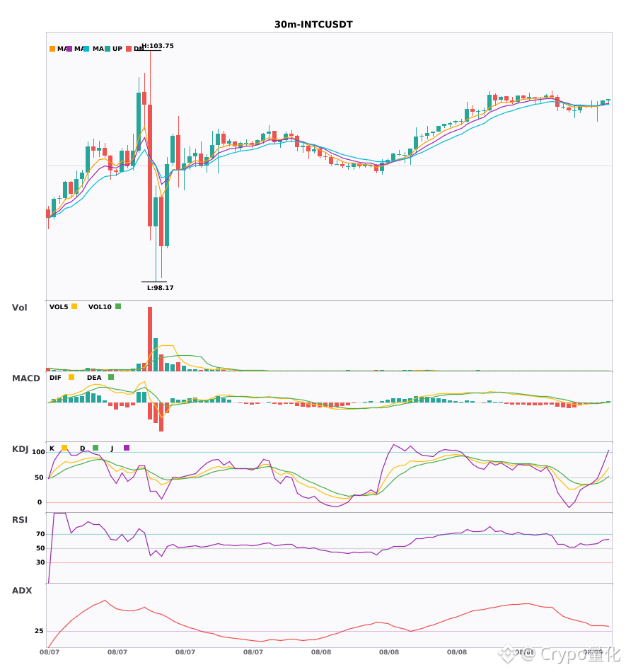The width and height of the screenshot is (626, 672).
Task: Click the KDJ panel heading
Action: coord(20,449)
